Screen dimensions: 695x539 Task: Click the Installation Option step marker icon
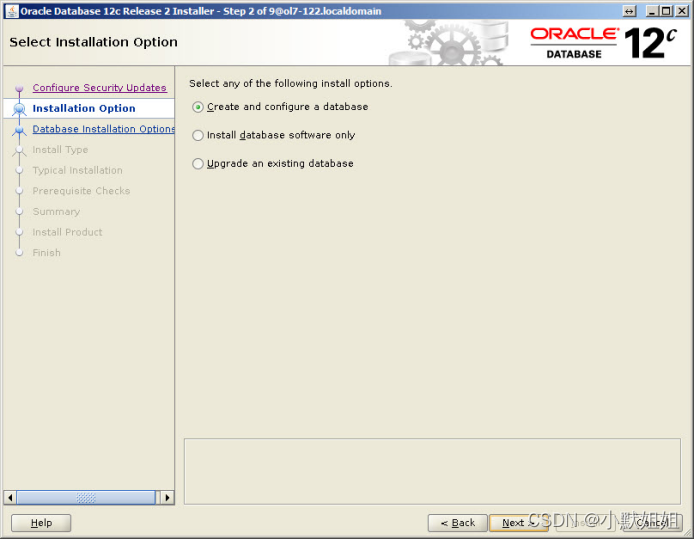click(x=19, y=109)
